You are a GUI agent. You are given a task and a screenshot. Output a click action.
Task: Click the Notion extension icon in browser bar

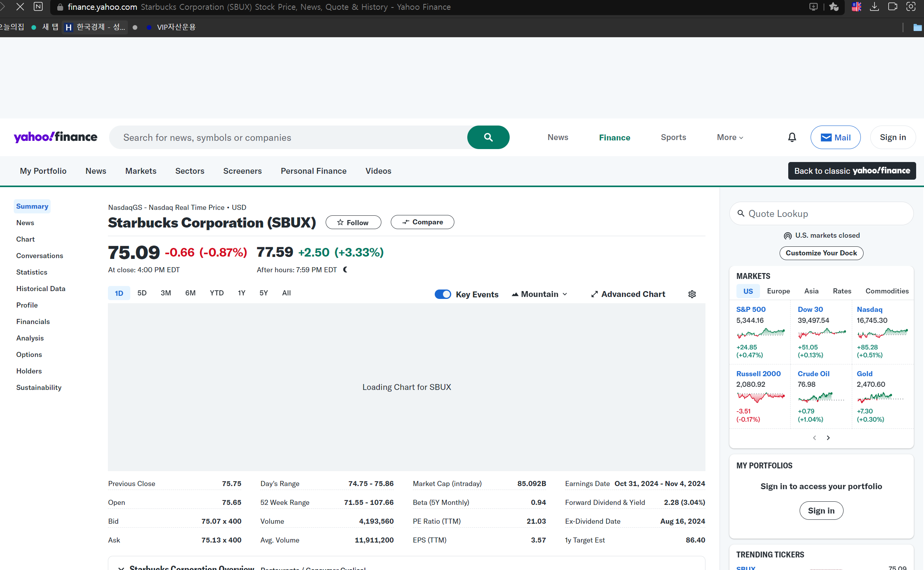click(38, 7)
